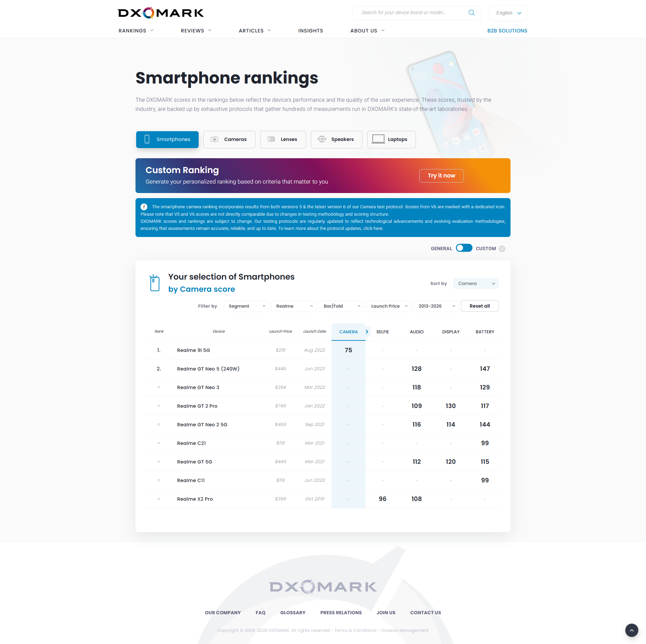Select the Speakers category button
This screenshot has height=644, width=646.
pyautogui.click(x=337, y=140)
